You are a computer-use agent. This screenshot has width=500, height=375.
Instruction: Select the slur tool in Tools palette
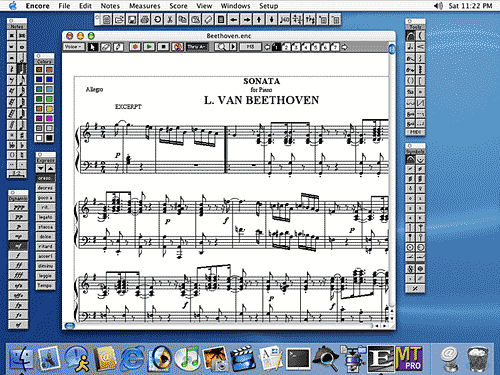pos(410,36)
